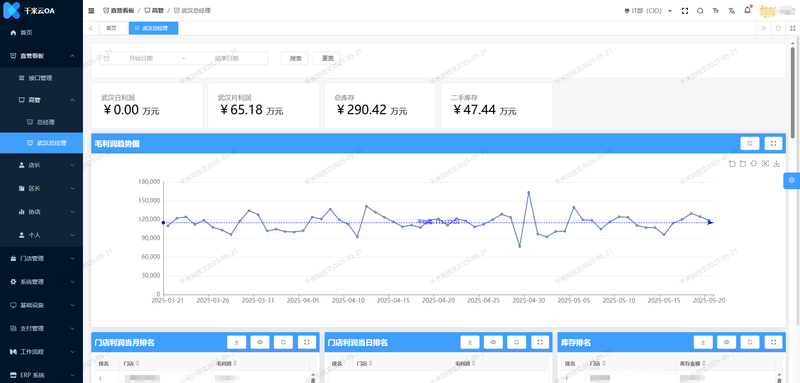Refresh the 毛利润趋势图 panel
The image size is (800, 383).
click(750, 144)
